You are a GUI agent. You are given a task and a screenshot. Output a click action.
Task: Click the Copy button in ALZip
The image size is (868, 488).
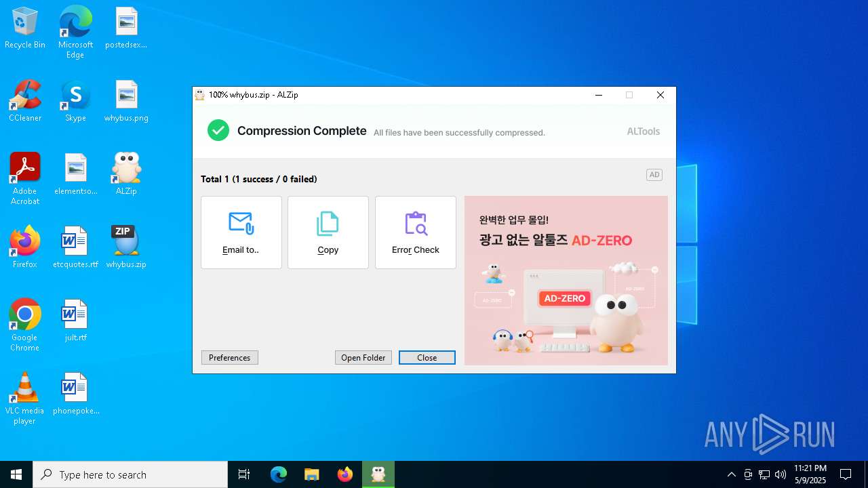click(328, 232)
